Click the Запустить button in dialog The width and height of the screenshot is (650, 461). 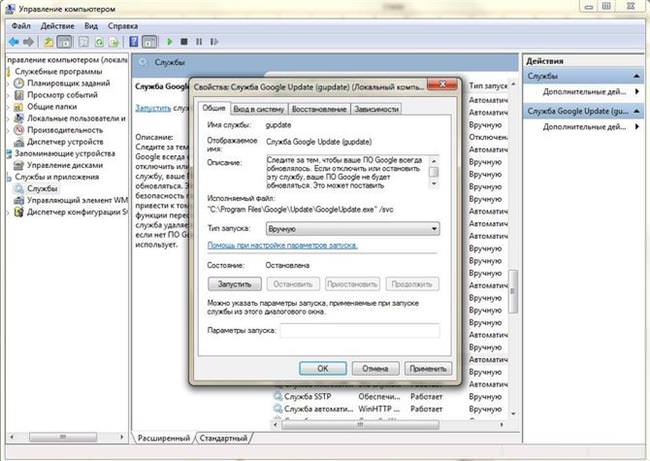(x=235, y=284)
